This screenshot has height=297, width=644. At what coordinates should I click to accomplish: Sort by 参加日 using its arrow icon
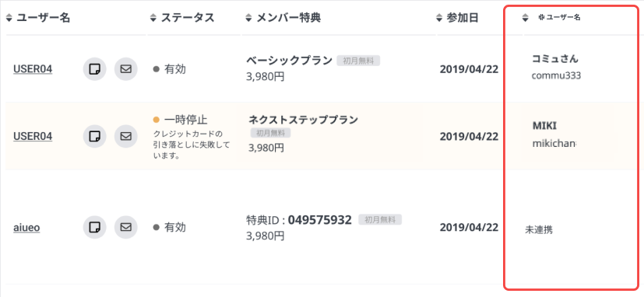[439, 18]
